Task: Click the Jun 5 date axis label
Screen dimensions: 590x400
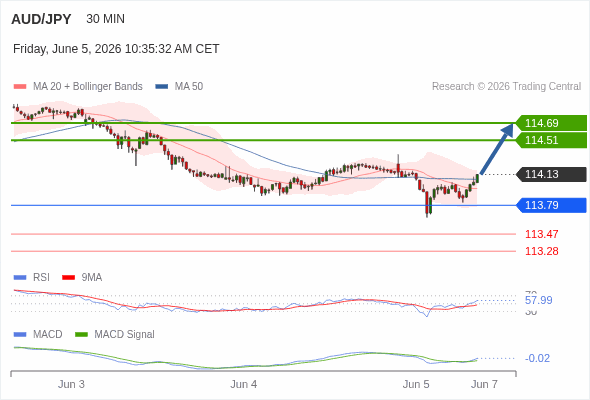Action: tap(416, 384)
